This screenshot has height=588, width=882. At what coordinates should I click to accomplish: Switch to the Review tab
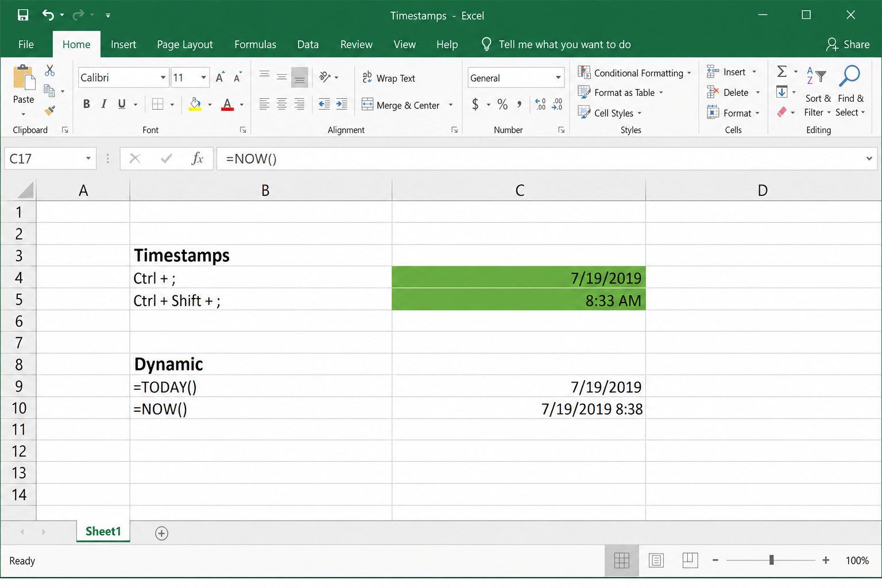click(x=357, y=44)
